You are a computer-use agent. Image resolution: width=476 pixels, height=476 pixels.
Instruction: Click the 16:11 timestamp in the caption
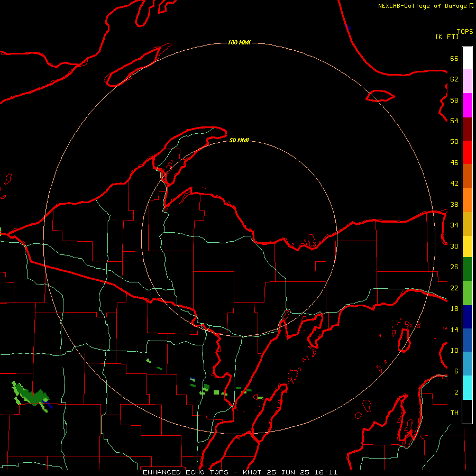tap(326, 472)
